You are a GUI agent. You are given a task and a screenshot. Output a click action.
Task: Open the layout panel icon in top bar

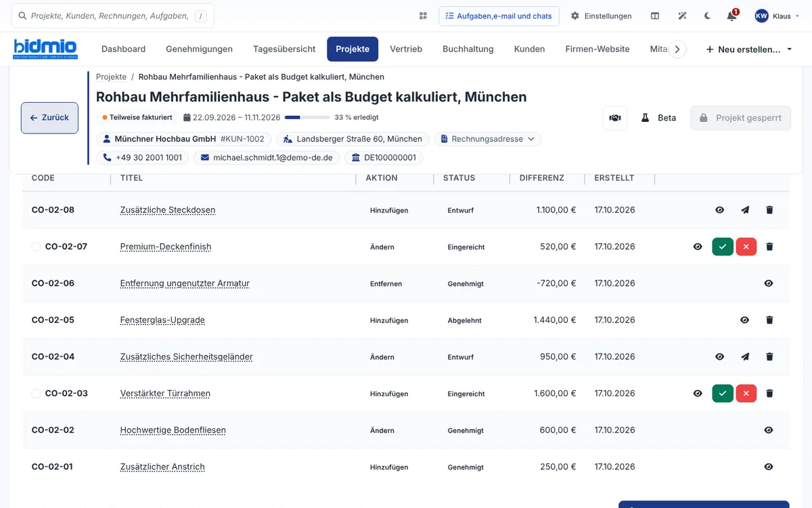point(655,16)
